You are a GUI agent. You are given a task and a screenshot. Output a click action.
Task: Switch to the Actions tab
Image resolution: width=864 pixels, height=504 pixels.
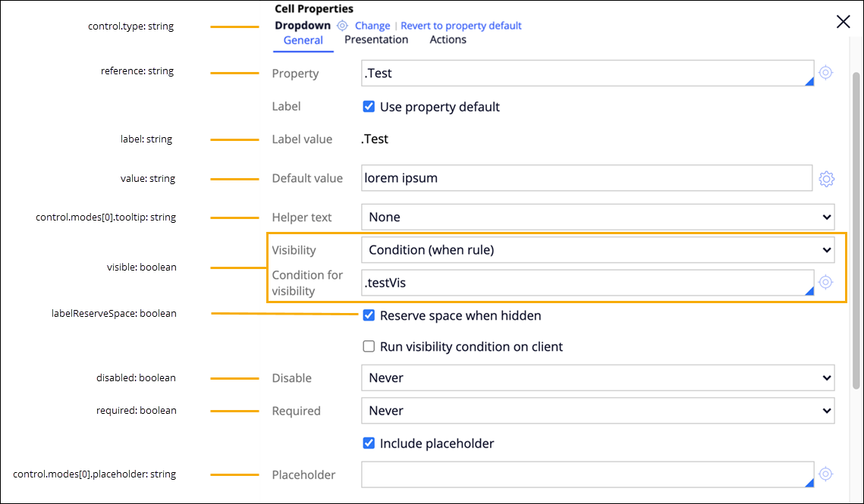pyautogui.click(x=448, y=40)
